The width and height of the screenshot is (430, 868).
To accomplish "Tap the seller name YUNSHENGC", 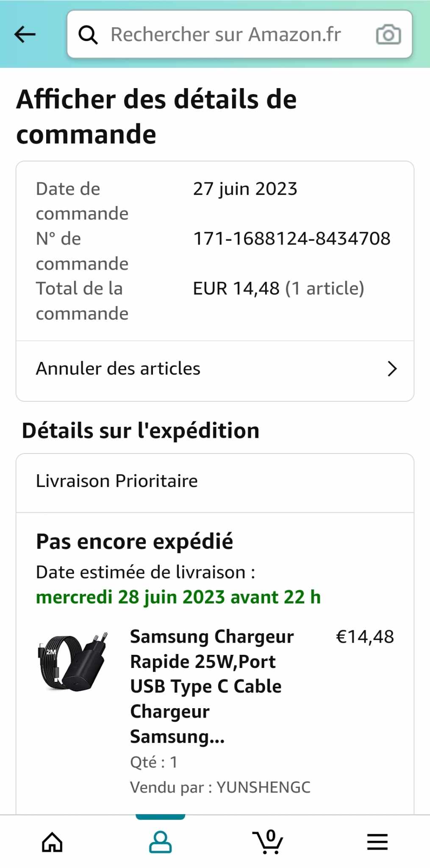I will click(x=263, y=787).
